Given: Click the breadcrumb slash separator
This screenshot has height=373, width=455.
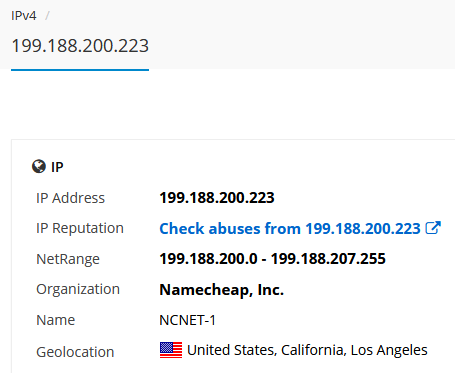Looking at the screenshot, I should 47,16.
